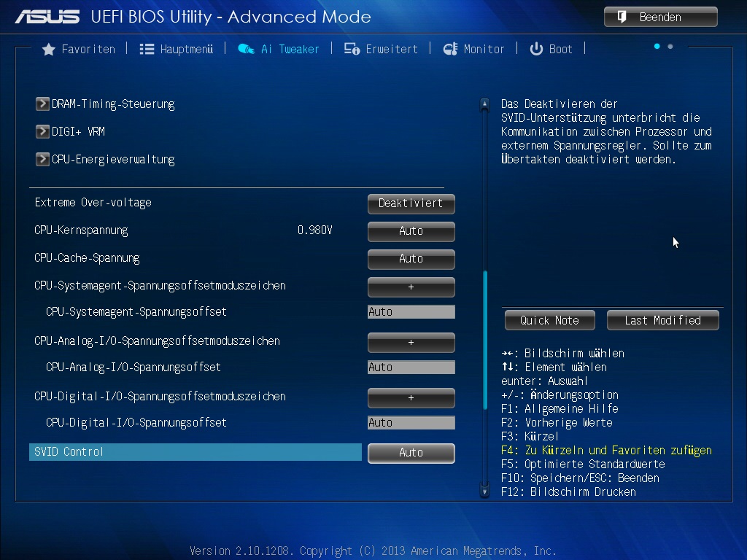Toggle CPU-Systemagent offset sign button

411,287
